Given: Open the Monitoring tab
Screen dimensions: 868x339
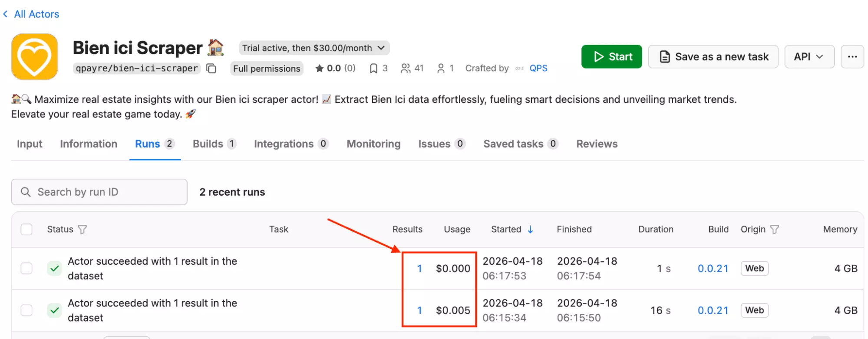Looking at the screenshot, I should (x=373, y=144).
